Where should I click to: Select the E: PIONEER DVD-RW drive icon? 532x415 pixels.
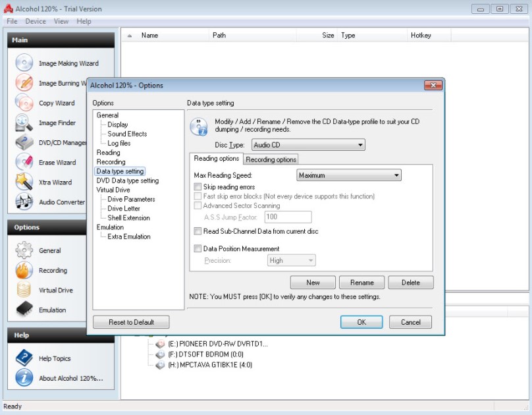(160, 344)
